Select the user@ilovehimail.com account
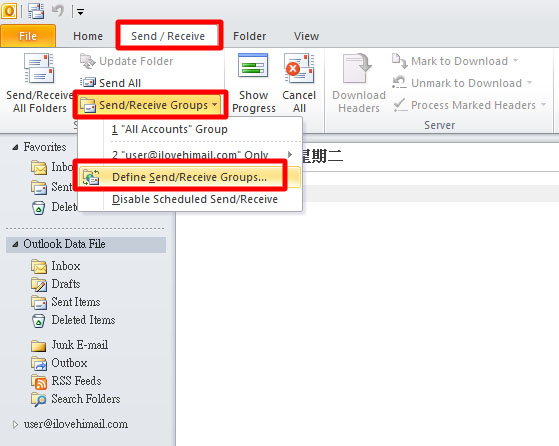 (x=76, y=424)
